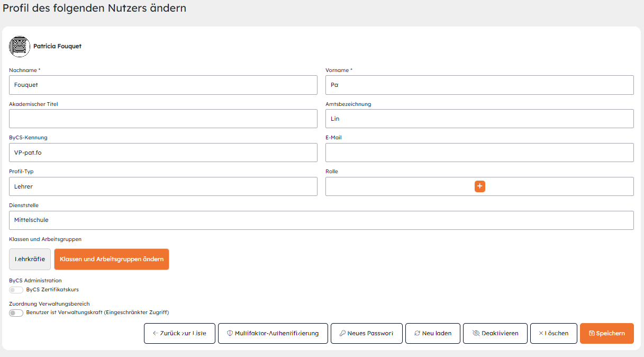Open Multifaktor-Authentifizierung settings

[273, 334]
